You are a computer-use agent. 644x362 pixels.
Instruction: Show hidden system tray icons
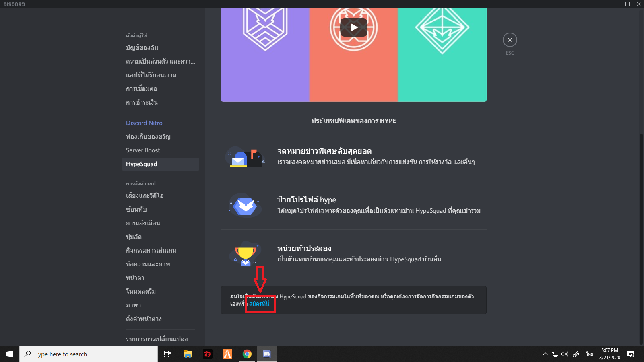pyautogui.click(x=545, y=354)
